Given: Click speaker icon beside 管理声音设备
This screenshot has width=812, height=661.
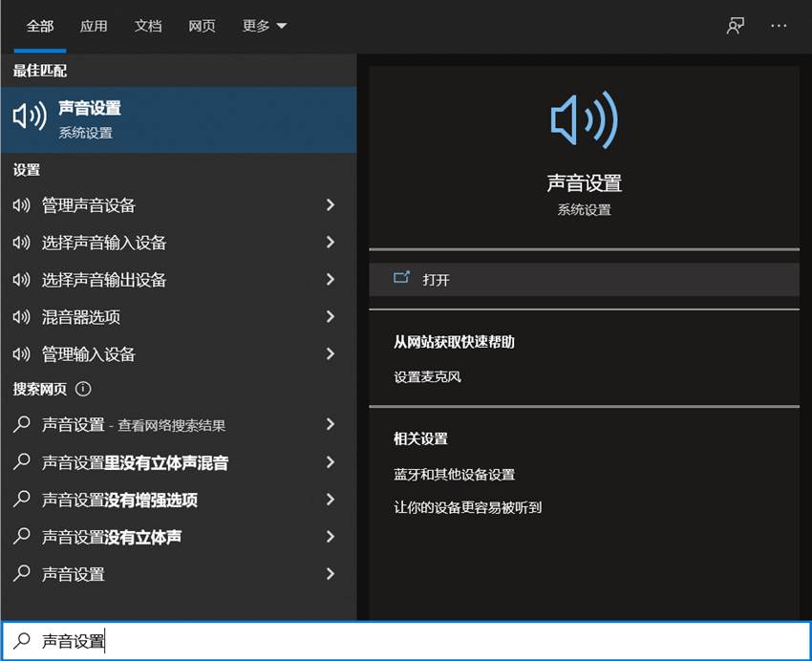Looking at the screenshot, I should pyautogui.click(x=21, y=205).
